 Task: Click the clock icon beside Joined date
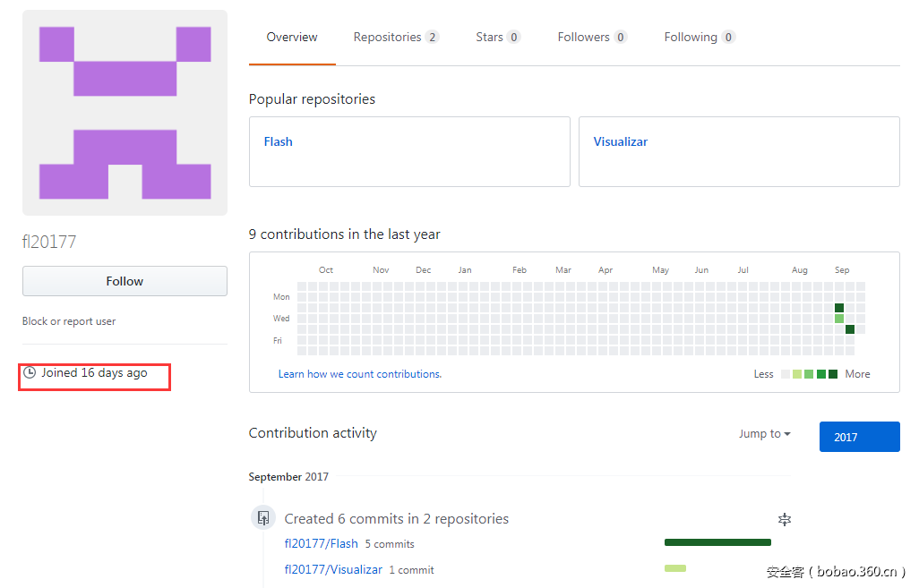click(x=30, y=372)
